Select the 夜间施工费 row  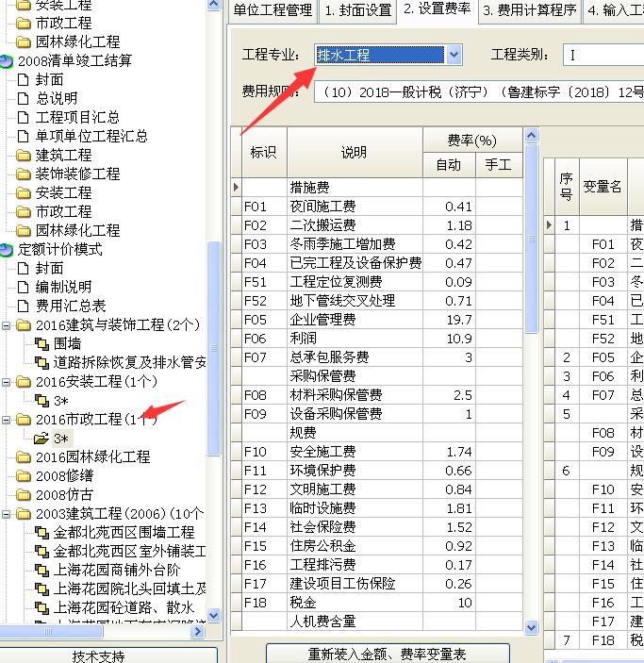[377, 207]
